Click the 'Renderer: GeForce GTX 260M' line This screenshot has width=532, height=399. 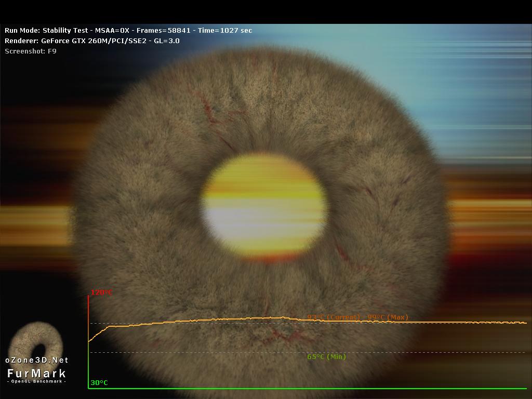tap(92, 41)
